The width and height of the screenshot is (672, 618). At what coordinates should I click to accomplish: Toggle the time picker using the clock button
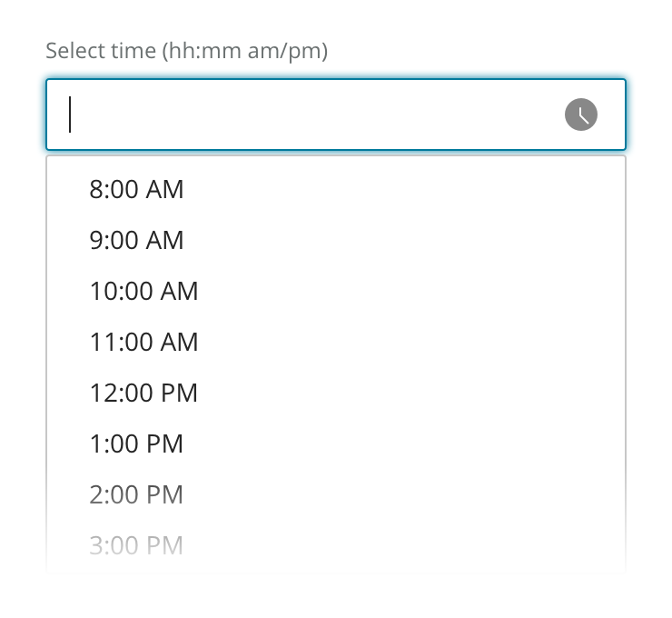tap(581, 115)
